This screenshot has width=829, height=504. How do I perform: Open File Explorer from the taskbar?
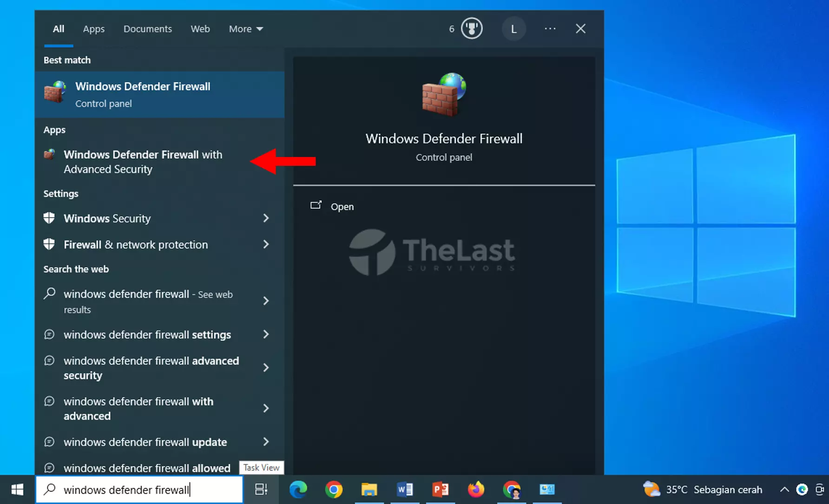(x=369, y=490)
